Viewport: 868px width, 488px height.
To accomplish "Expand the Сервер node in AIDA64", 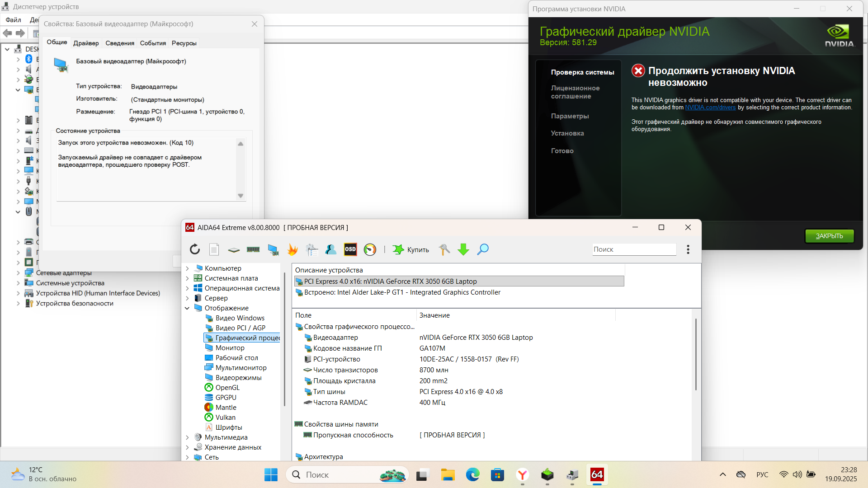I will [187, 298].
